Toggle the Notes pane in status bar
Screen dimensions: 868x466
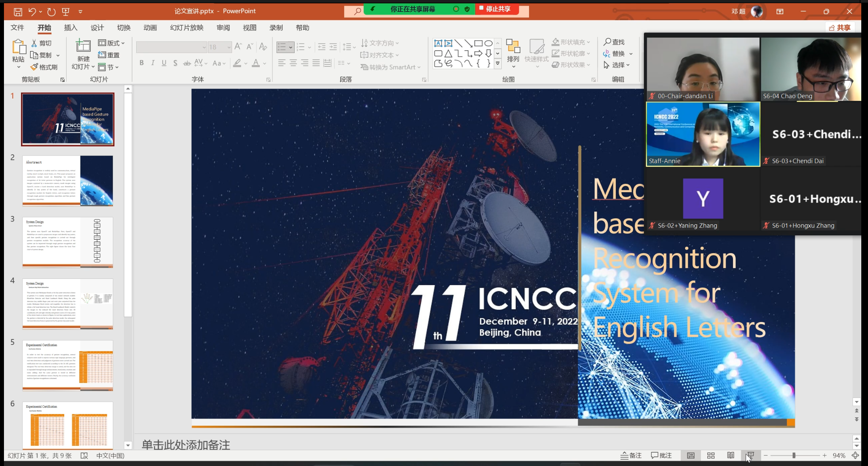tap(631, 456)
